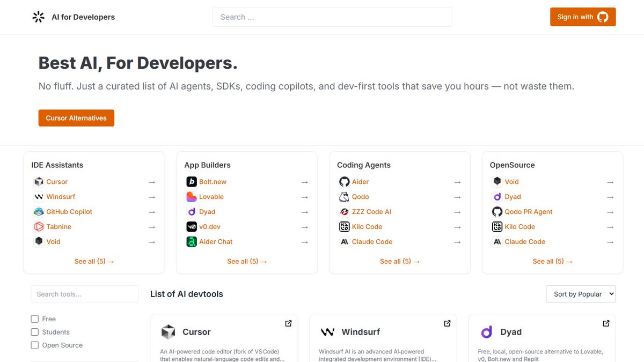Click the AI for Developers star logo
The image size is (644, 362).
coord(38,17)
